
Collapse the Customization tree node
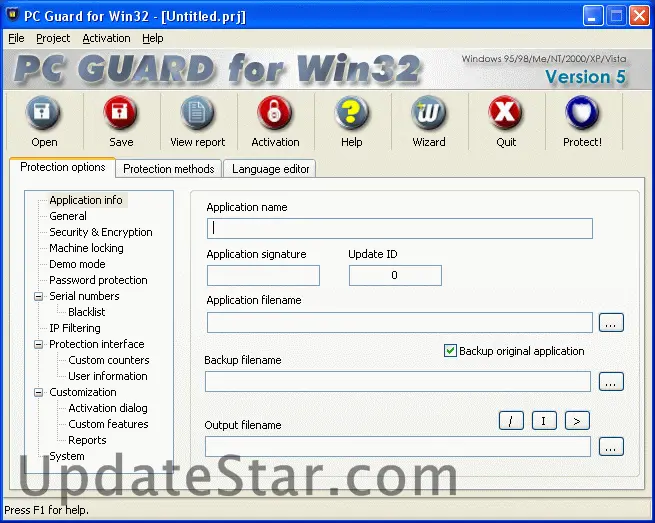(x=38, y=392)
